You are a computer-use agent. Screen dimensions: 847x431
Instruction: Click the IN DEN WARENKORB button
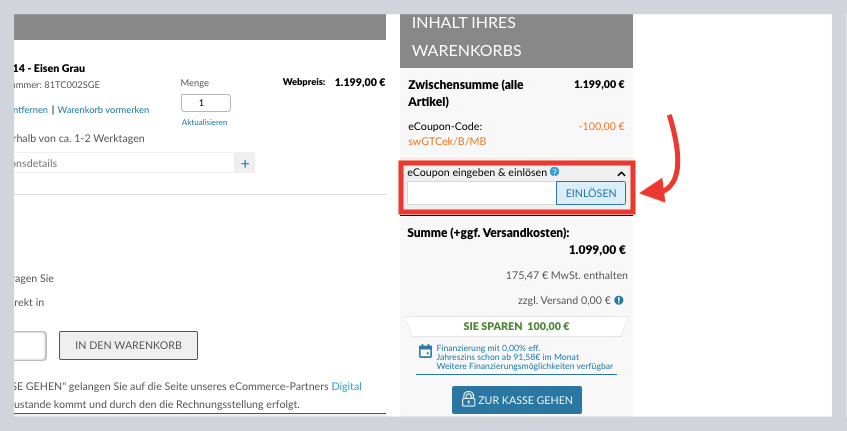pyautogui.click(x=128, y=345)
